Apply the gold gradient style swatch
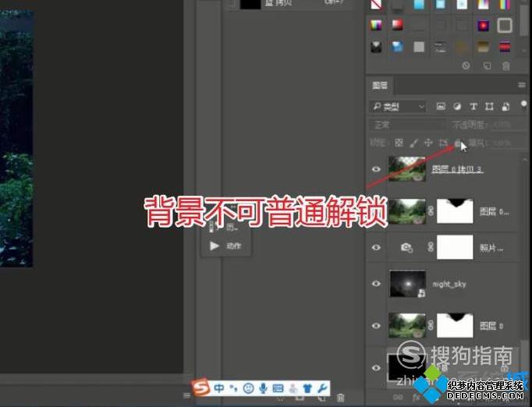This screenshot has height=407, width=532. tap(483, 47)
